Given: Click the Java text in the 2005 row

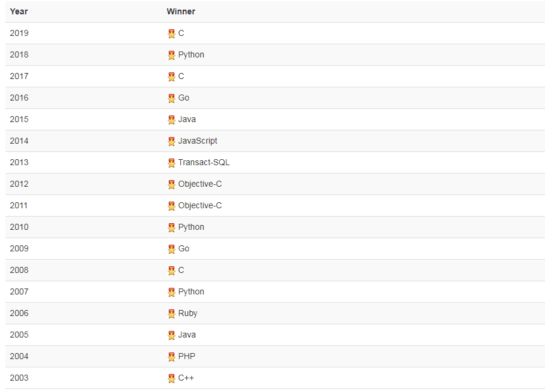Looking at the screenshot, I should [187, 335].
